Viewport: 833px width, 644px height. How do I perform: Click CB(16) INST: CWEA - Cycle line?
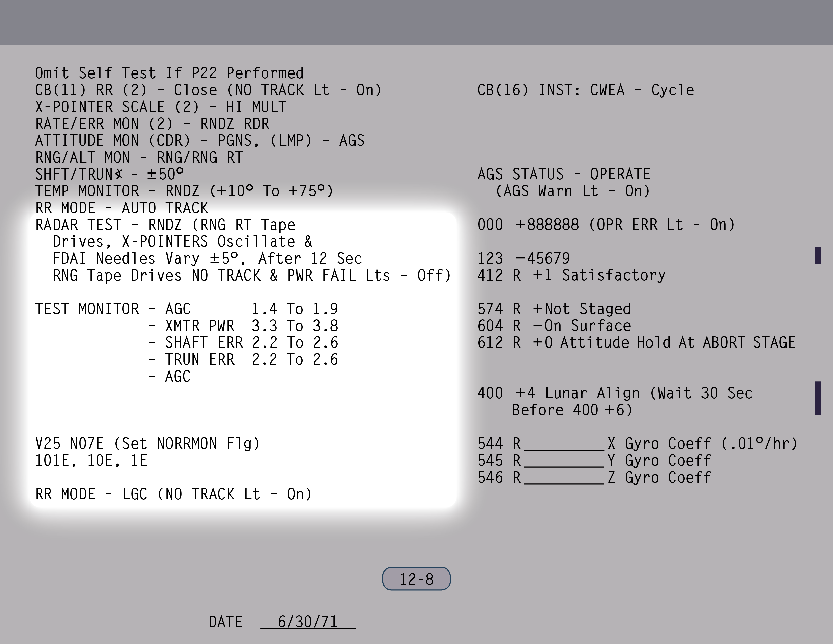point(585,90)
